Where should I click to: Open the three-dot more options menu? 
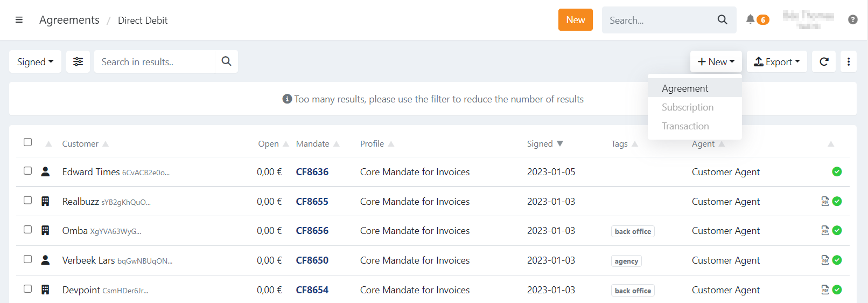pyautogui.click(x=848, y=61)
